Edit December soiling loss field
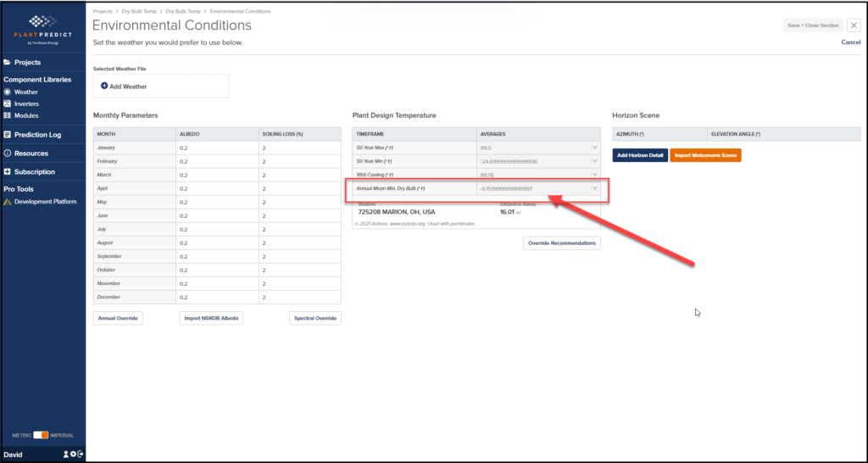 299,298
